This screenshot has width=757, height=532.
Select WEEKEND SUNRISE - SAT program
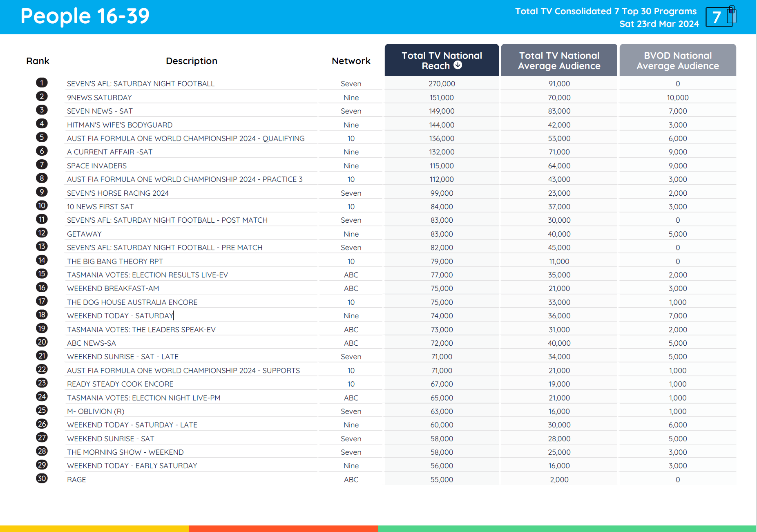click(x=111, y=439)
